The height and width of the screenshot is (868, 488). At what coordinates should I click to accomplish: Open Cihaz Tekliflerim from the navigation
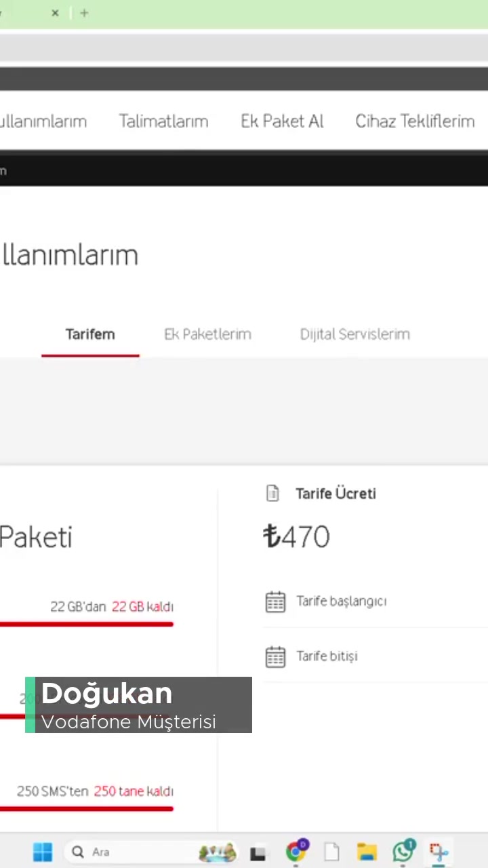[415, 121]
